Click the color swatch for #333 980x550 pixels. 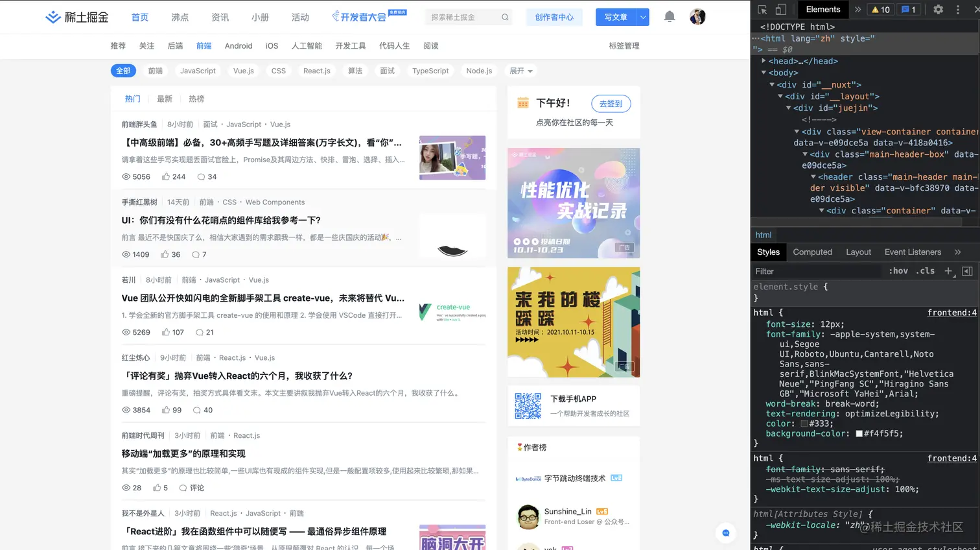(x=804, y=424)
